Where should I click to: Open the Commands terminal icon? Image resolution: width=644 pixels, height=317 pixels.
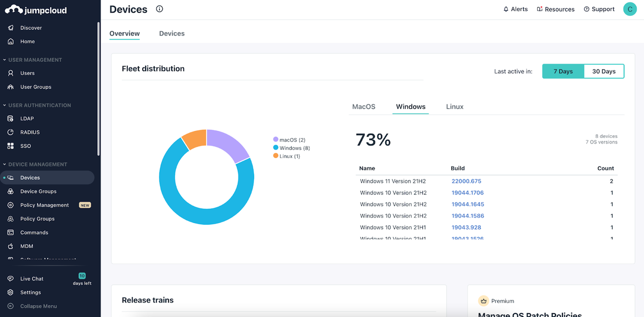(x=11, y=233)
